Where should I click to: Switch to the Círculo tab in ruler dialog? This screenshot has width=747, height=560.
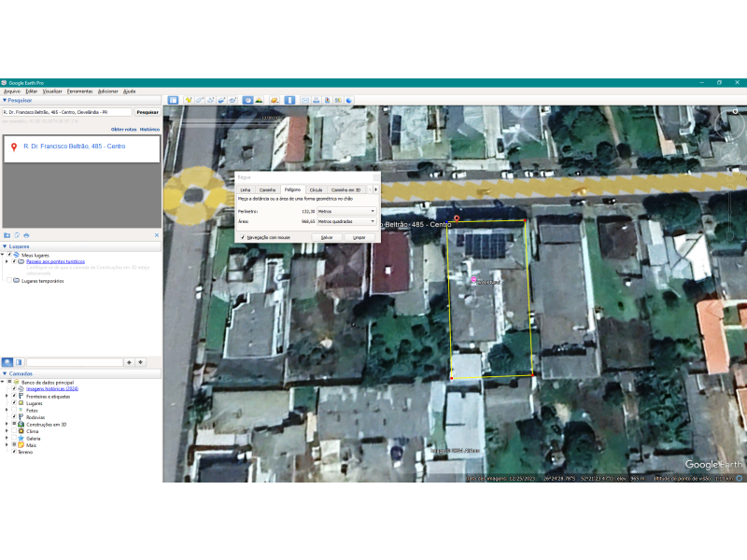click(x=316, y=190)
